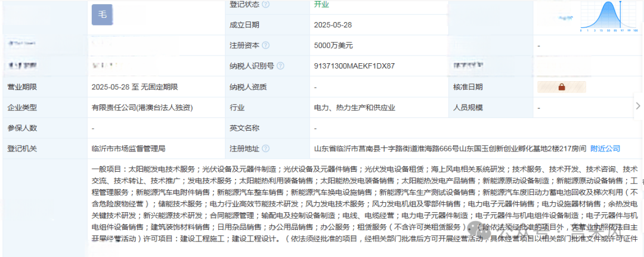Click the distribution curve chart thumbnail

(609, 17)
